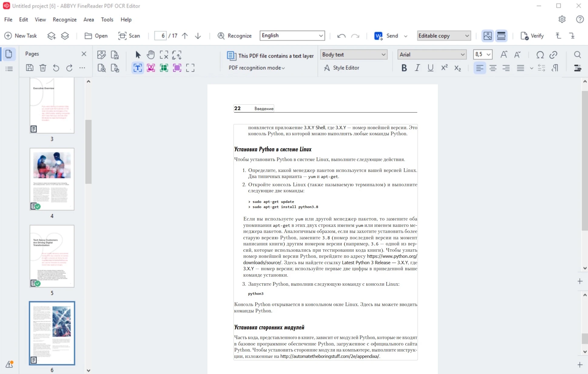This screenshot has width=588, height=374.
Task: Select the Draw Background Picture Area tool
Action: (x=177, y=68)
